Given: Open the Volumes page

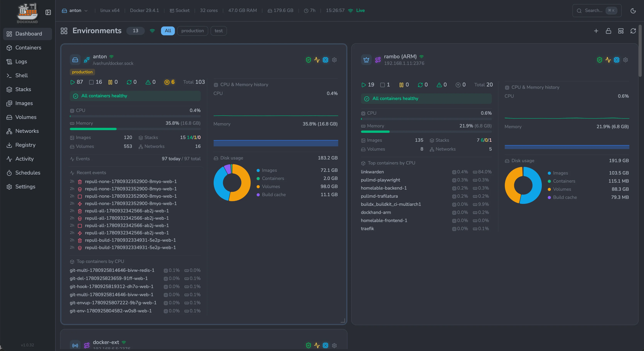Looking at the screenshot, I should coord(28,117).
